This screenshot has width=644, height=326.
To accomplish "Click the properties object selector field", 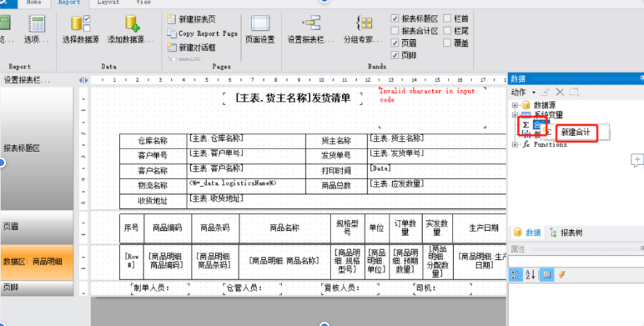I will pos(576,261).
